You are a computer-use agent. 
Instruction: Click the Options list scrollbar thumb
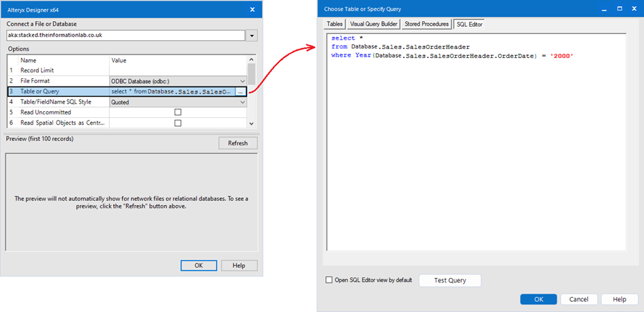(x=251, y=74)
